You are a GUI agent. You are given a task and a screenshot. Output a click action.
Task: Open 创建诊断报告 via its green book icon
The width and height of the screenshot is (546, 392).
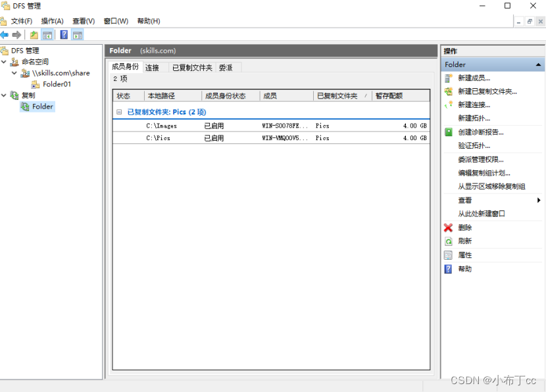click(x=448, y=132)
